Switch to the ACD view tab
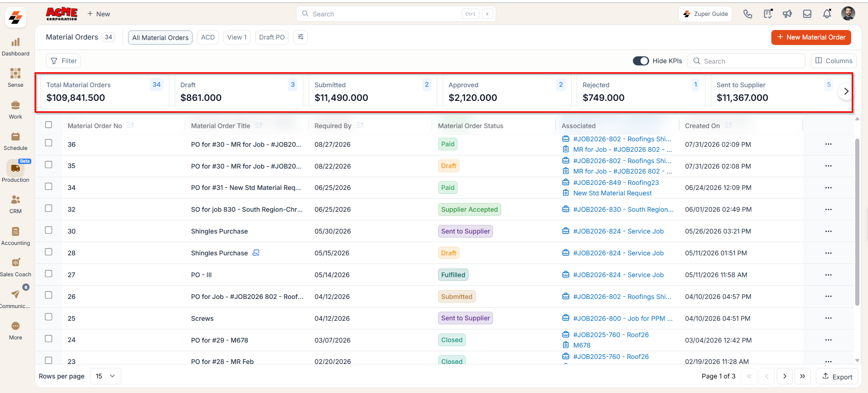 pyautogui.click(x=208, y=37)
